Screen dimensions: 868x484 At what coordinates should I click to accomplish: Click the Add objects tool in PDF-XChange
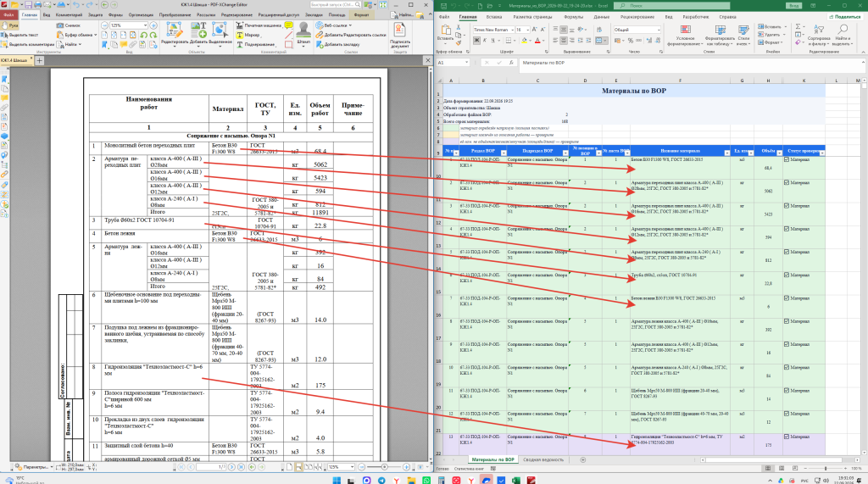point(198,33)
